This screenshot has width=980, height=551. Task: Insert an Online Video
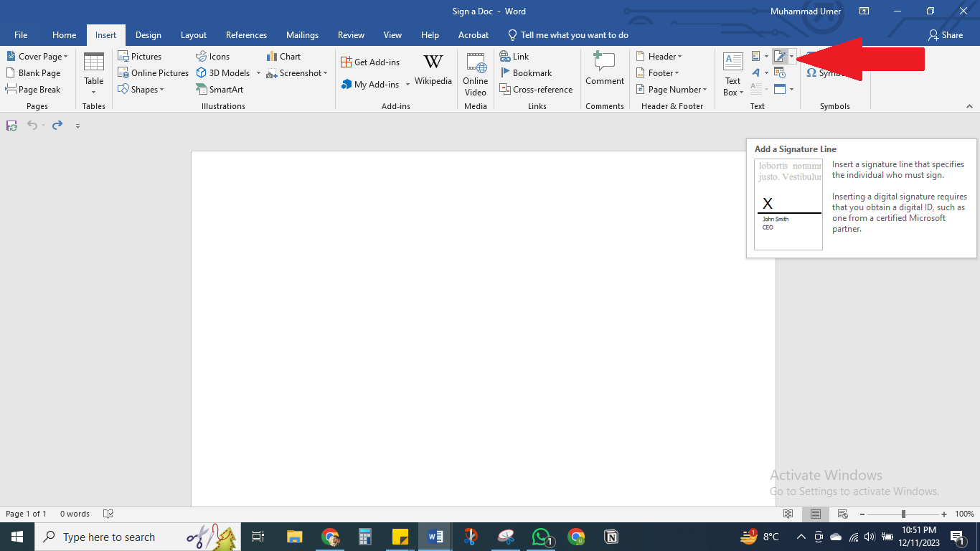tap(475, 74)
